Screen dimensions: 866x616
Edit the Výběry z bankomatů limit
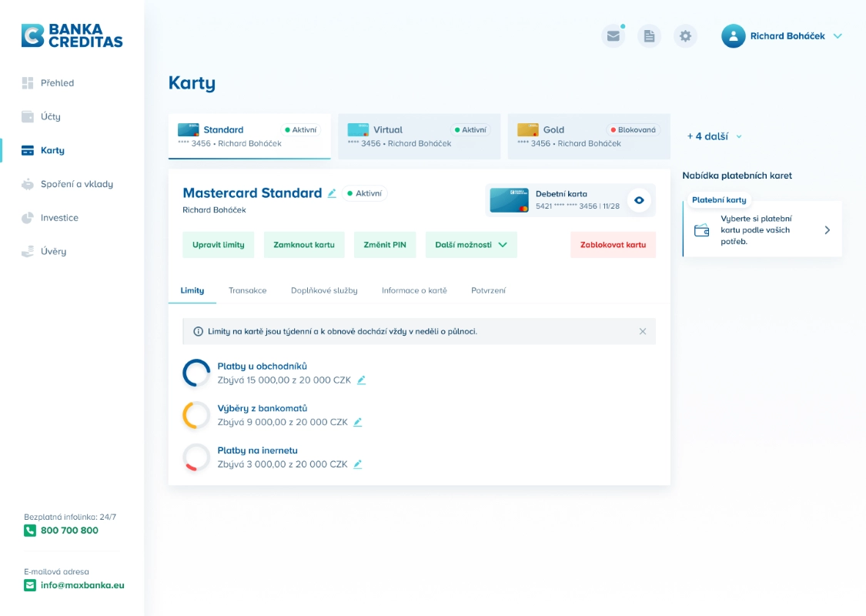pos(357,422)
